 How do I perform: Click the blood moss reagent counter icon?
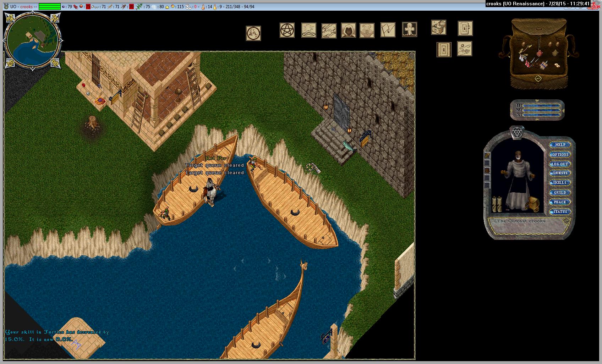pos(76,7)
